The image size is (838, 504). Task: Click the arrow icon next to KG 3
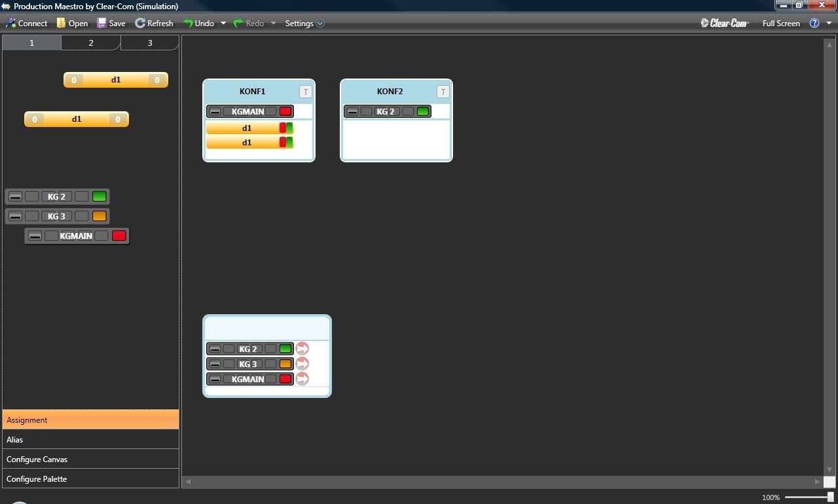coord(302,364)
